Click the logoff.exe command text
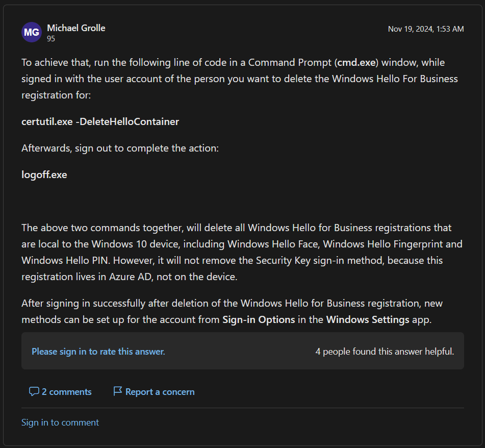485x448 pixels. pyautogui.click(x=44, y=175)
